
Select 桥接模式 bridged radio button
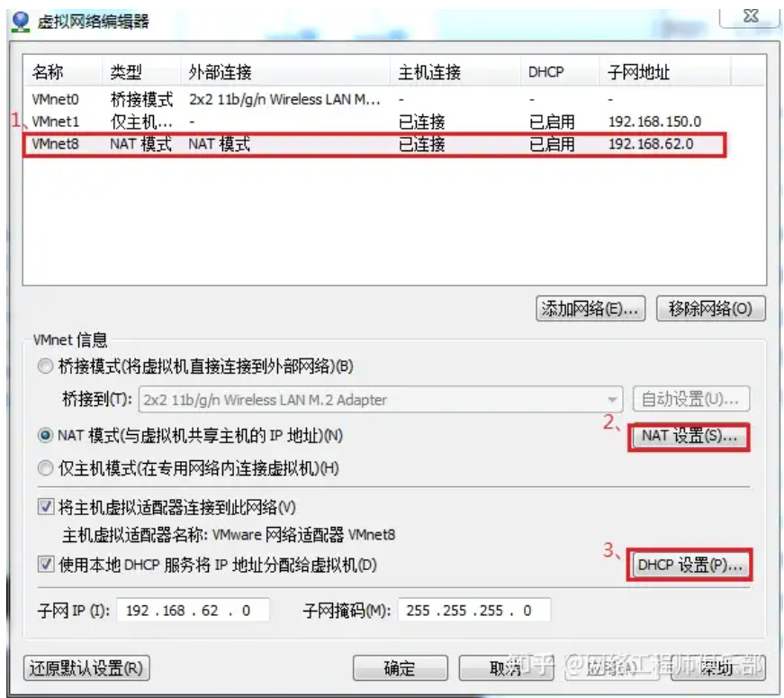point(45,367)
